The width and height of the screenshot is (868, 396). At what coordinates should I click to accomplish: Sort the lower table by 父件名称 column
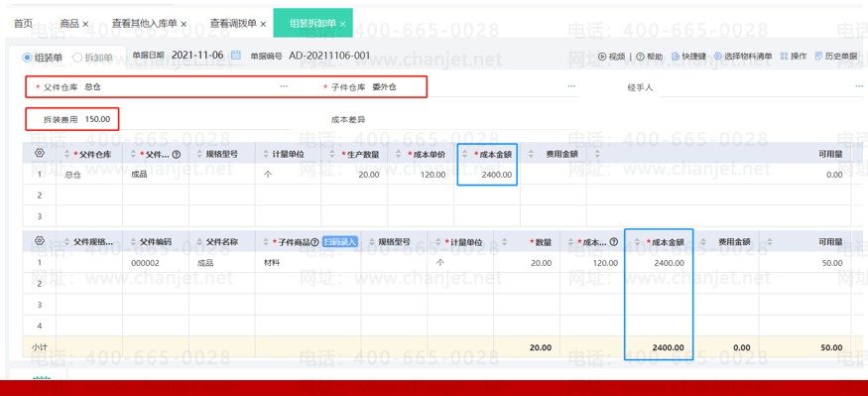click(x=199, y=242)
